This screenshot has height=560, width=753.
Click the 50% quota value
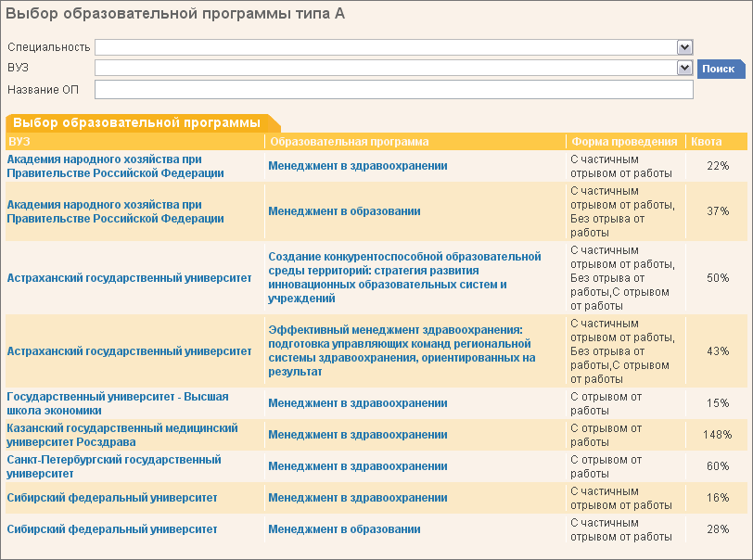pos(718,278)
